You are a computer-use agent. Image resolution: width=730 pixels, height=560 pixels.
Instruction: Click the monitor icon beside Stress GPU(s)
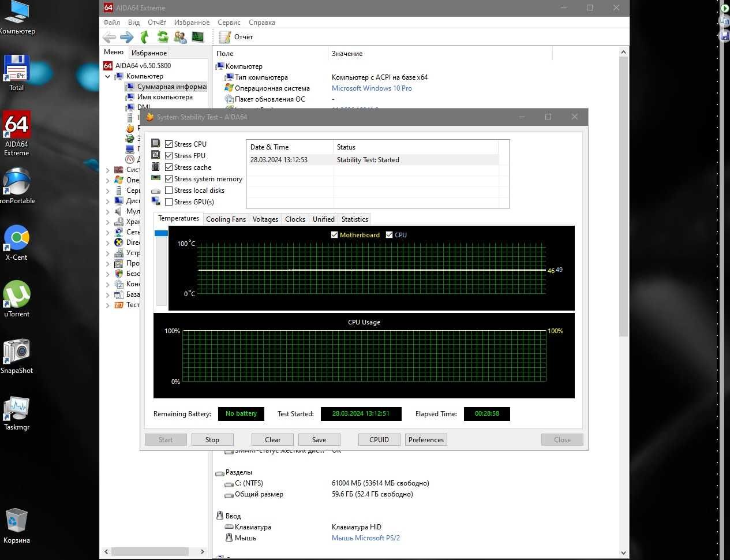coord(156,201)
